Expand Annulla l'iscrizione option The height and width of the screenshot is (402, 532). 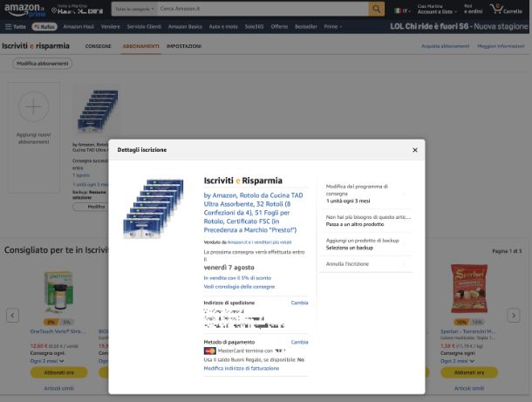366,263
